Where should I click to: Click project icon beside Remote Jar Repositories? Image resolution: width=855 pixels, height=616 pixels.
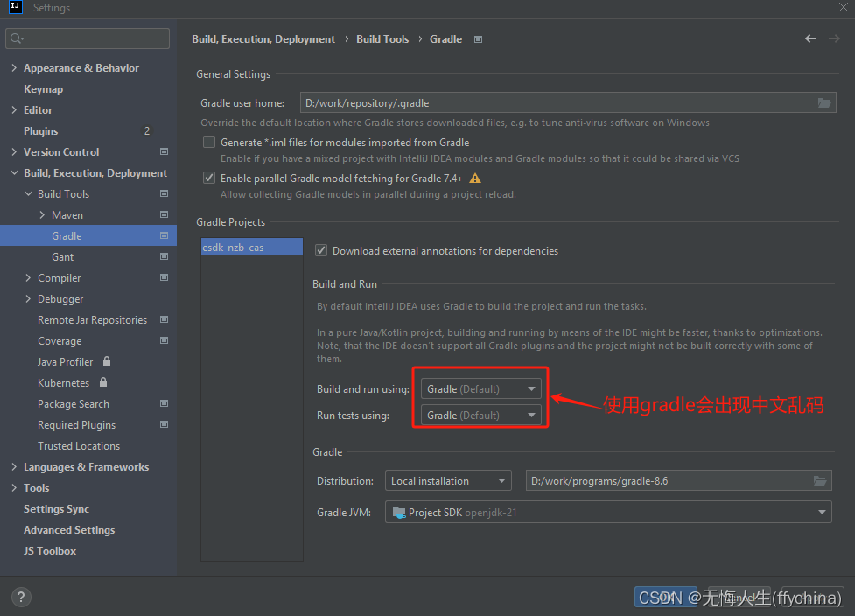[x=164, y=319]
